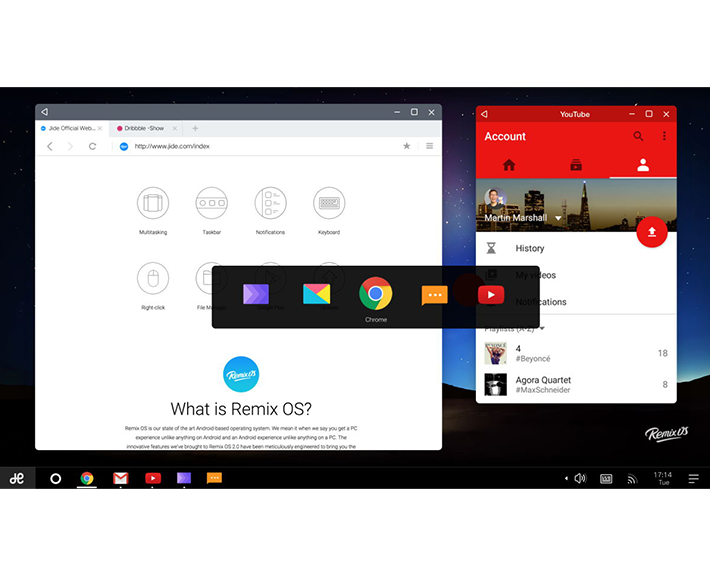Go to YouTube Account tab

643,165
